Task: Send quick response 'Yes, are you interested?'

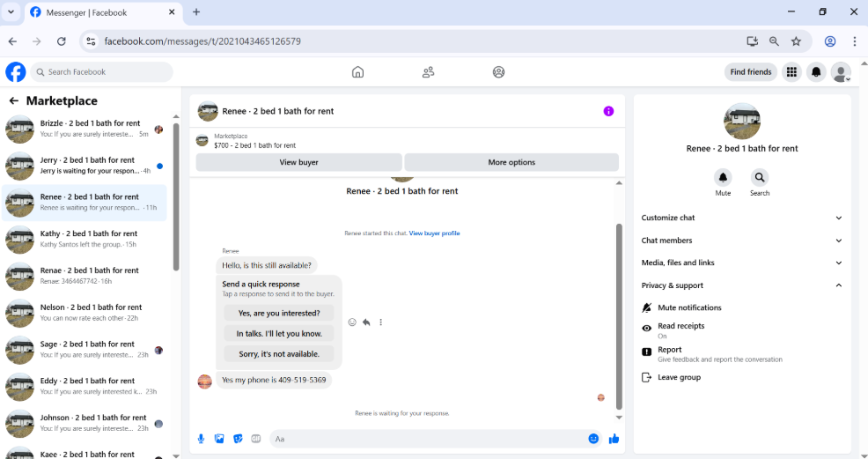Action: 279,313
